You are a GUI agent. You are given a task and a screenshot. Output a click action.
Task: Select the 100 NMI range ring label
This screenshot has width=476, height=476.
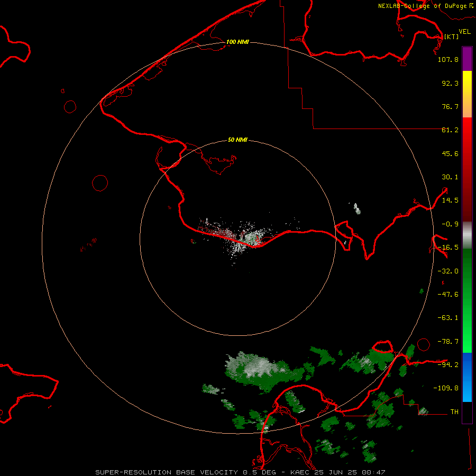tap(237, 42)
